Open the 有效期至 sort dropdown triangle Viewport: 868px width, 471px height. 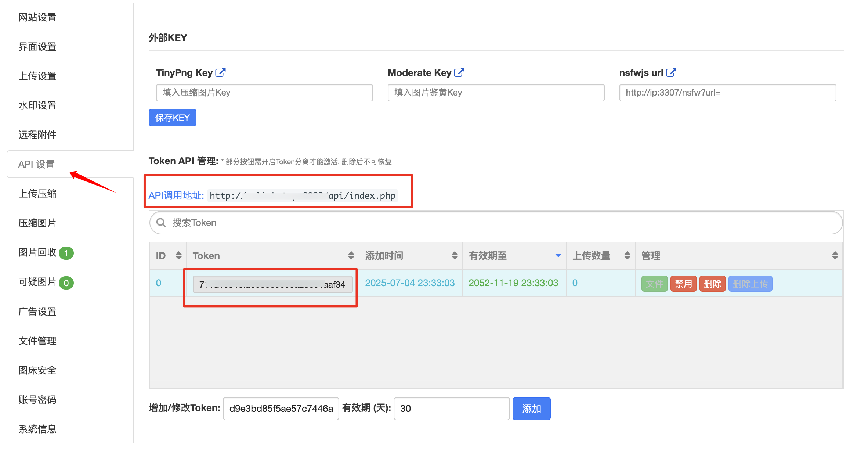pyautogui.click(x=558, y=255)
